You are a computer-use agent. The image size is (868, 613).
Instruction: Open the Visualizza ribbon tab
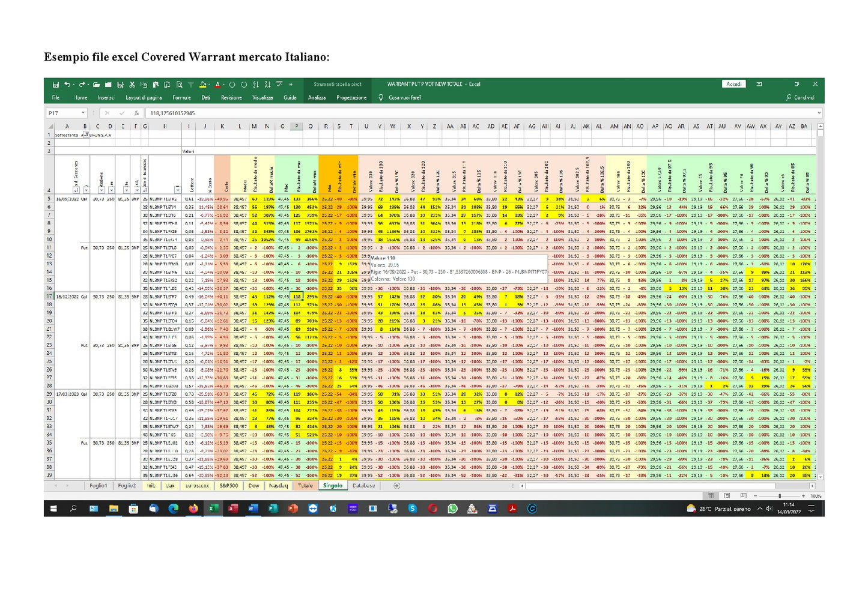point(263,97)
